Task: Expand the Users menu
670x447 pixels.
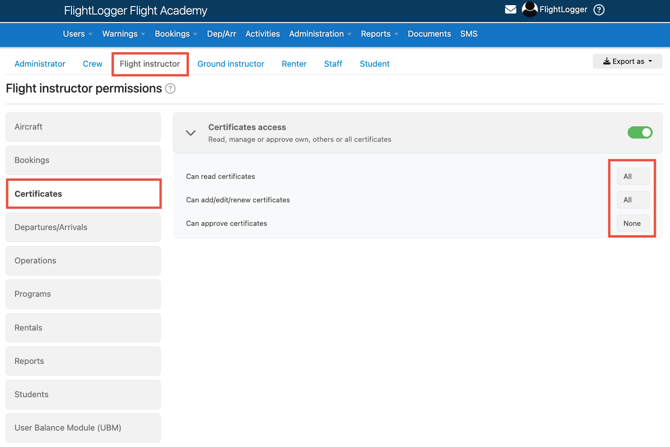Action: [x=77, y=34]
